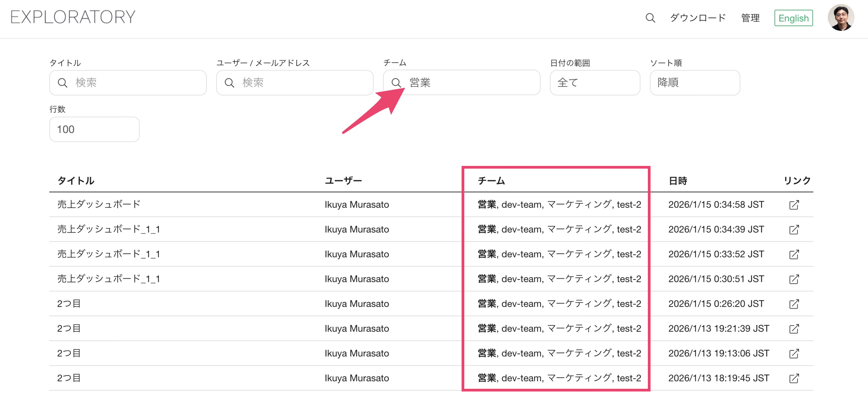Open external link for 0:34:39 JST row
The height and width of the screenshot is (396, 868).
[794, 229]
